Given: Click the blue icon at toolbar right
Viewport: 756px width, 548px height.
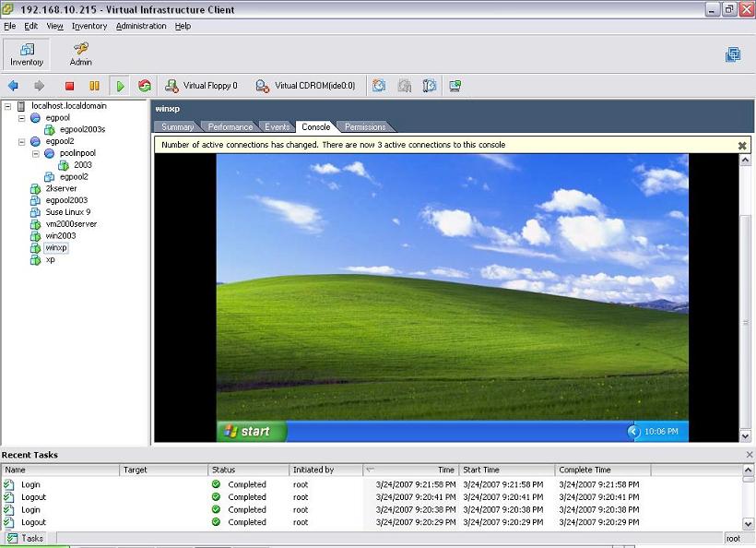Looking at the screenshot, I should coord(733,54).
